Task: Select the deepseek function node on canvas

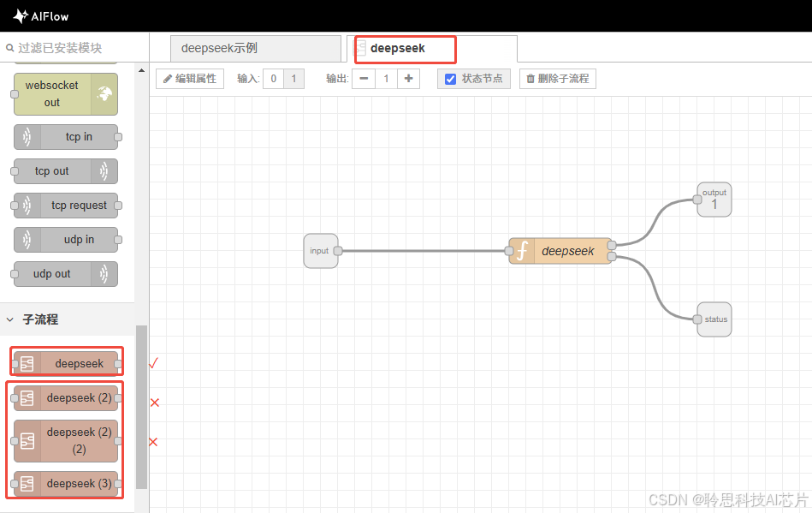Action: [x=560, y=251]
